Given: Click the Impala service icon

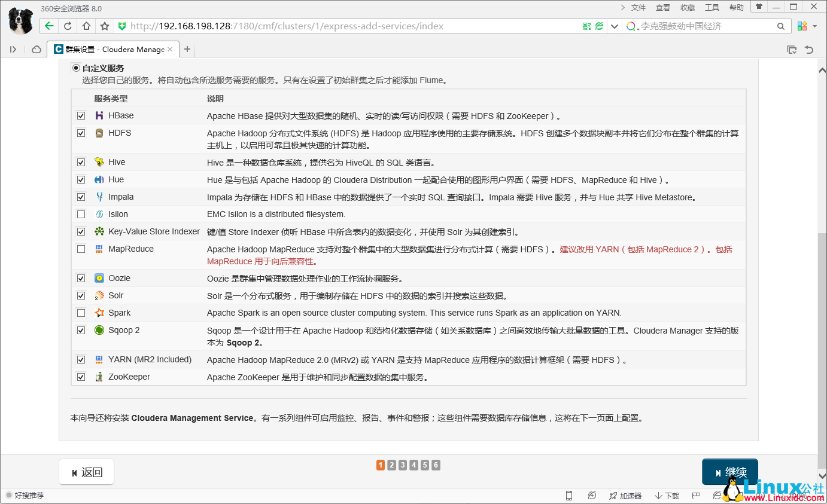Looking at the screenshot, I should click(99, 197).
